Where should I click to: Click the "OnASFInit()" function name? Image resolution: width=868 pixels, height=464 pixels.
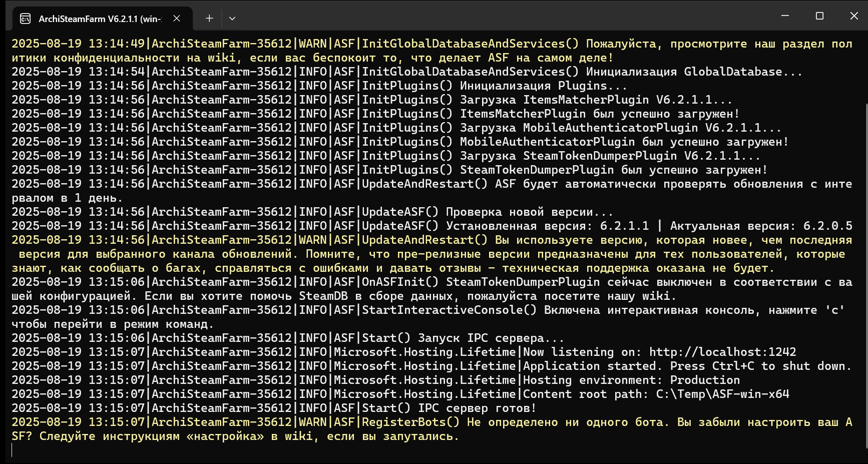[400, 282]
